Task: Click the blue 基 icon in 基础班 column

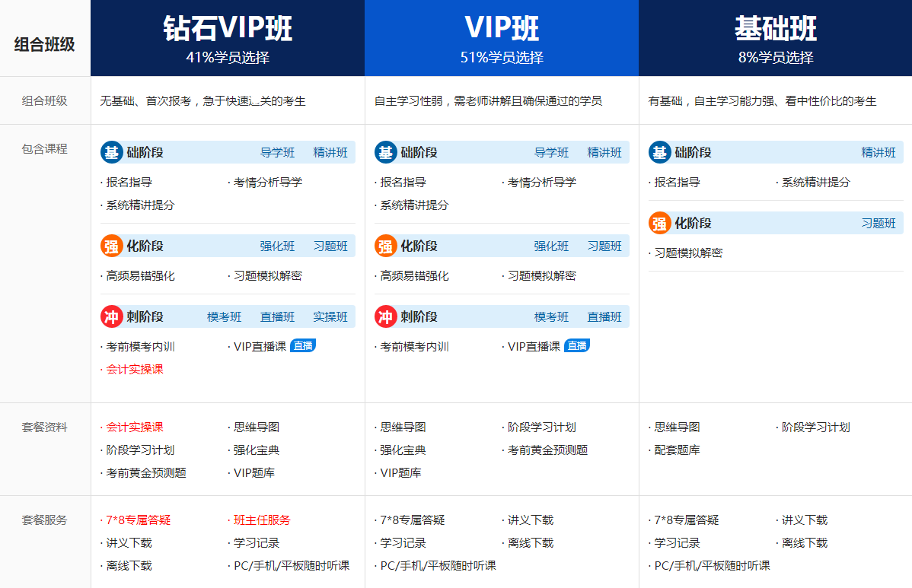Action: tap(660, 152)
